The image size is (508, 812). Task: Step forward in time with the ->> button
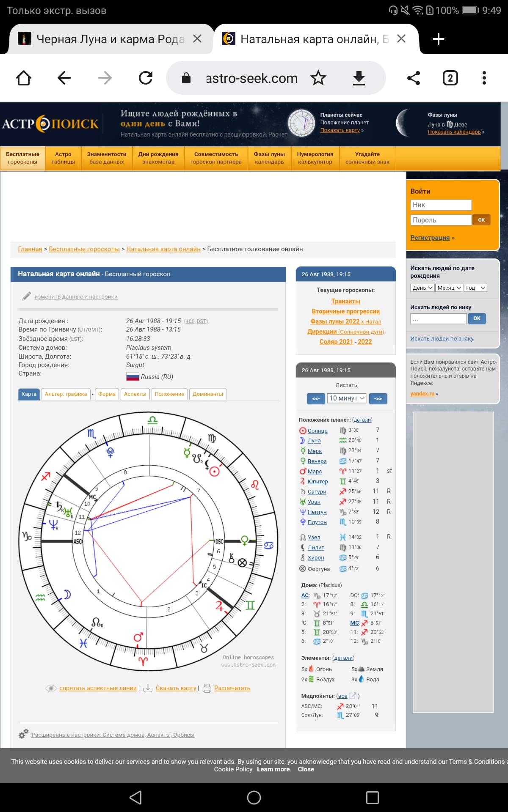[378, 398]
